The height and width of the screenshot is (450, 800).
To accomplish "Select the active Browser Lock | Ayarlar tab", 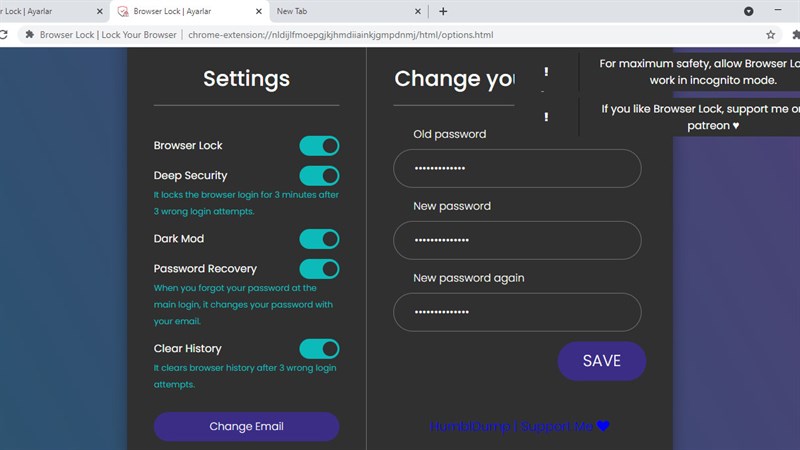I will tap(190, 11).
